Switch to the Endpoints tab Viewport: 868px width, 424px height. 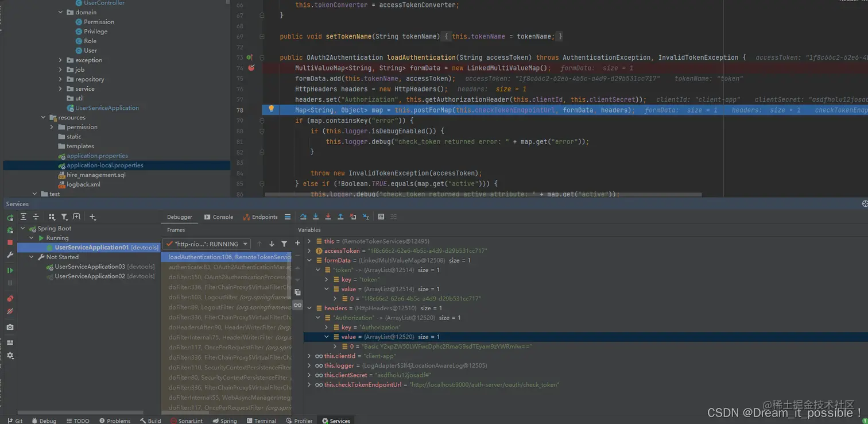coord(261,217)
